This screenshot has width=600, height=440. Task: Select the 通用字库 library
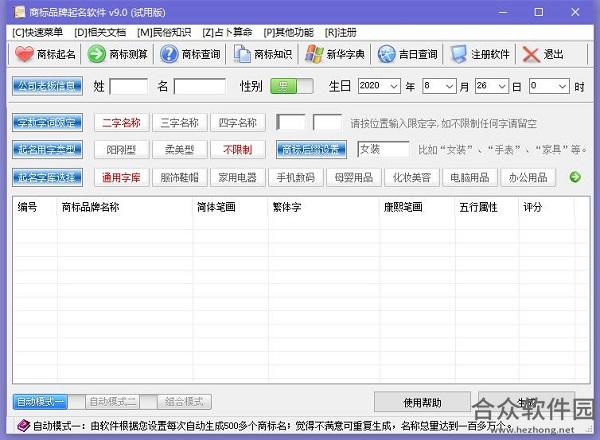[121, 178]
